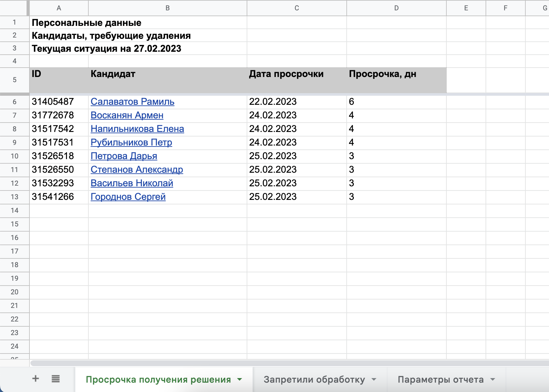Follow the Напильникова Елена link
Viewport: 549px width, 392px height.
click(x=137, y=129)
